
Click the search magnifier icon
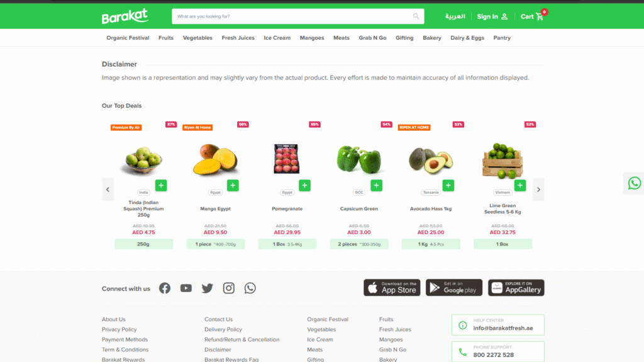[x=416, y=16]
